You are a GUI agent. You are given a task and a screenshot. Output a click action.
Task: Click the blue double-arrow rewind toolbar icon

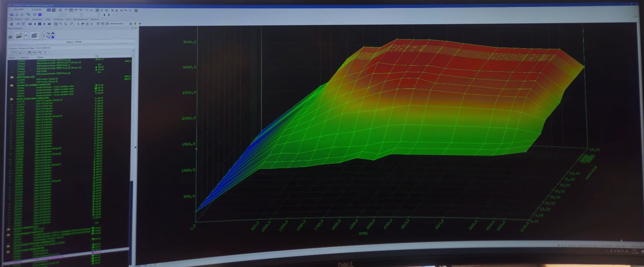[x=30, y=24]
